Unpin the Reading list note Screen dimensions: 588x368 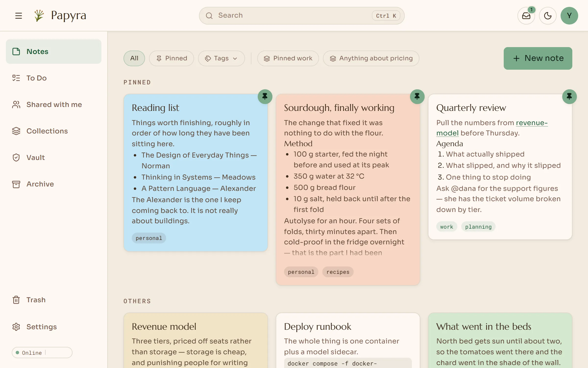[x=265, y=96]
